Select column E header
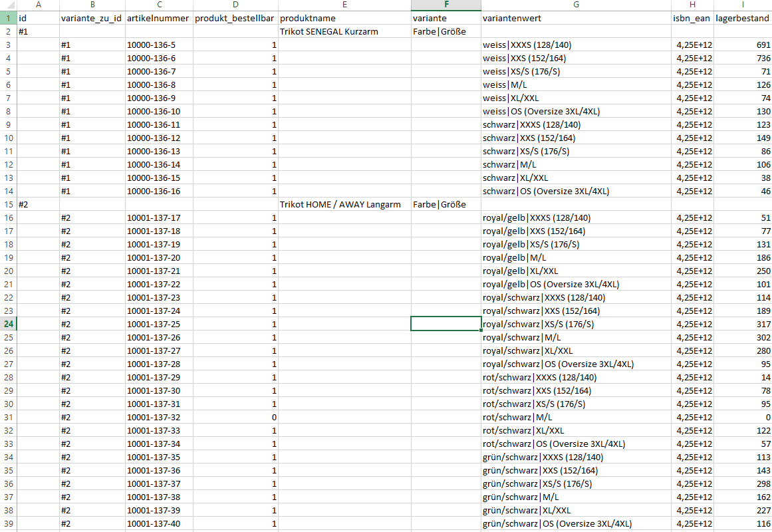772x532 pixels. 344,5
